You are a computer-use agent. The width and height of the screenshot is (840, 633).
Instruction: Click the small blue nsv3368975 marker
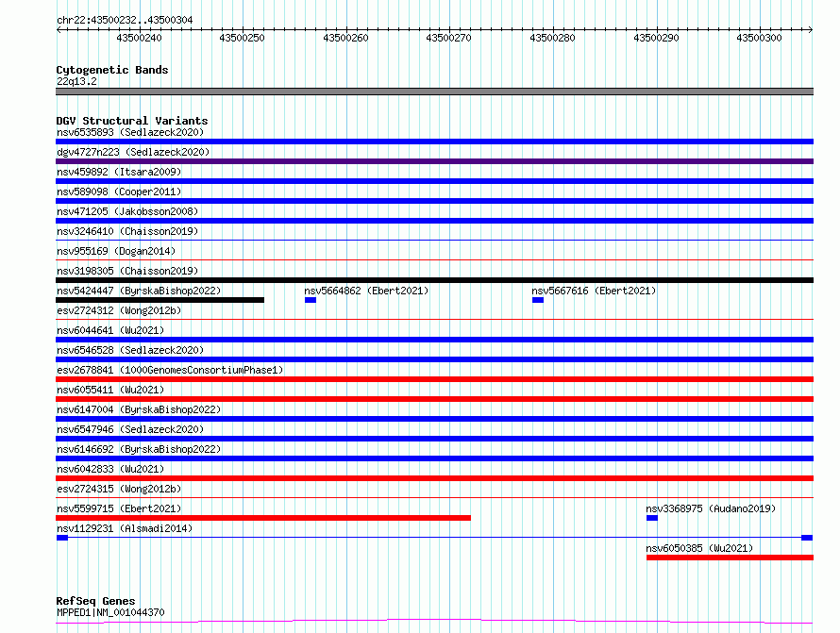(x=652, y=518)
